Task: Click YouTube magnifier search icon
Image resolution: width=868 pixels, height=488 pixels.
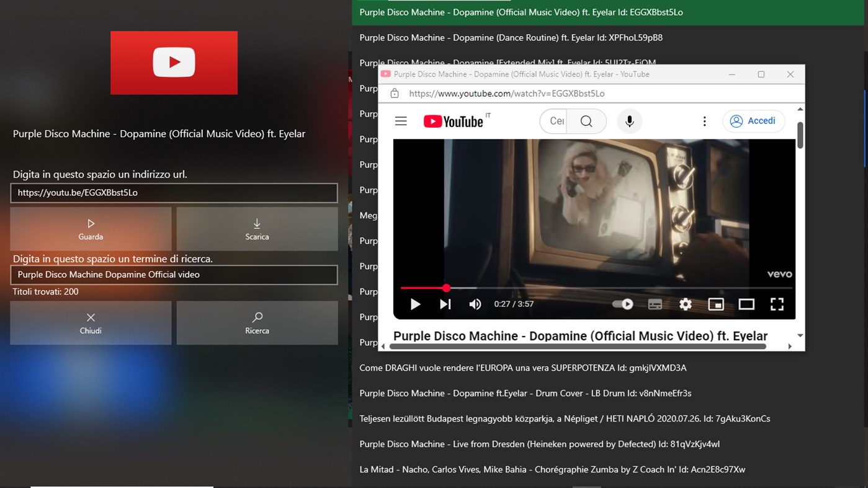Action: pyautogui.click(x=586, y=121)
